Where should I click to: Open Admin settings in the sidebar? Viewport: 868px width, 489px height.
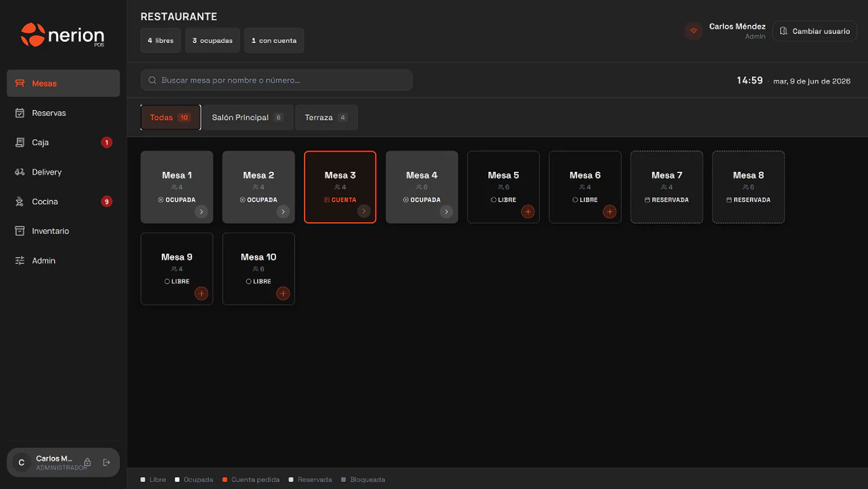[63, 261]
